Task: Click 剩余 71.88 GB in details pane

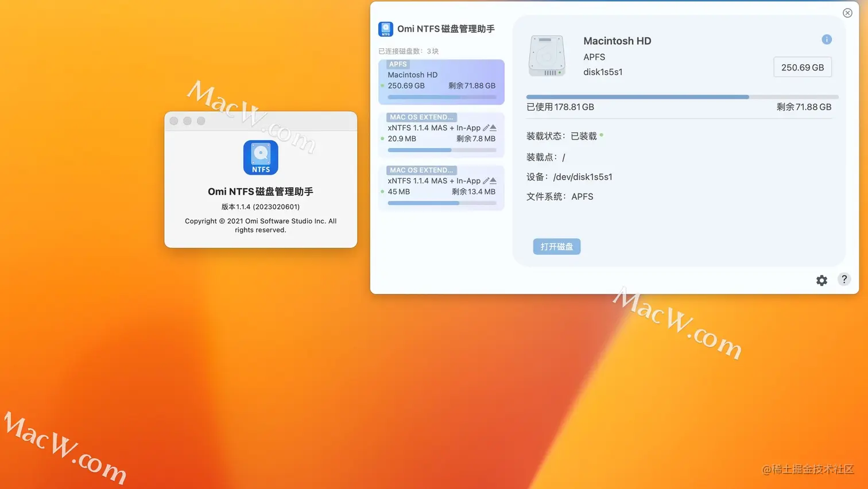Action: pos(804,107)
